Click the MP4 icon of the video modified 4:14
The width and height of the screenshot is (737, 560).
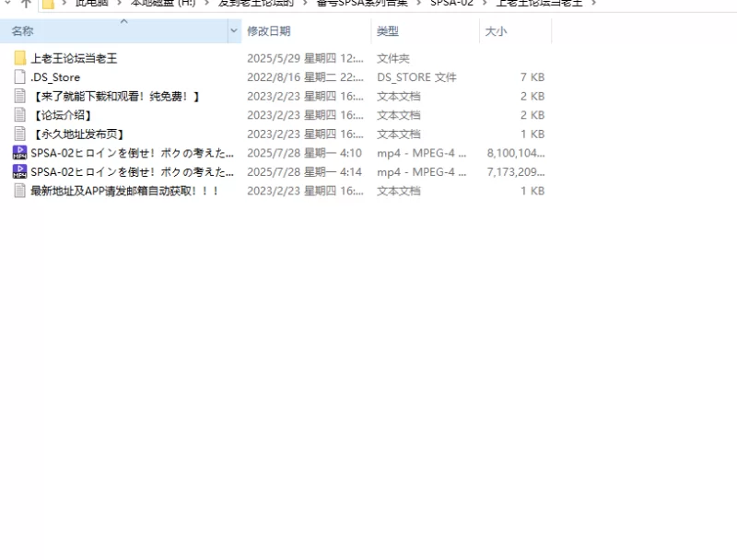(x=19, y=172)
